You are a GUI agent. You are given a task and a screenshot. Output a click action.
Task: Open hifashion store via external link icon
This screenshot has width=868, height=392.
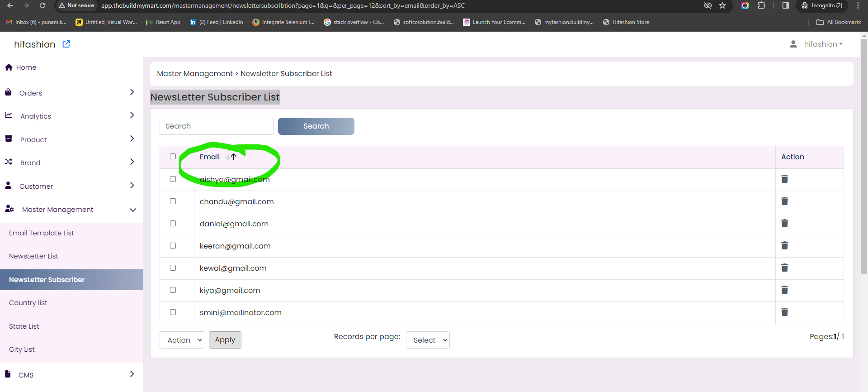point(66,44)
